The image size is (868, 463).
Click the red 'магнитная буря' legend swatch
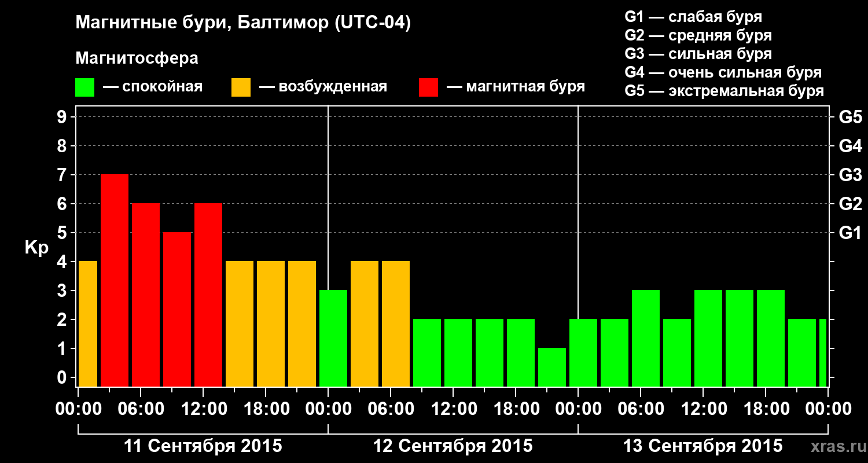(x=429, y=87)
